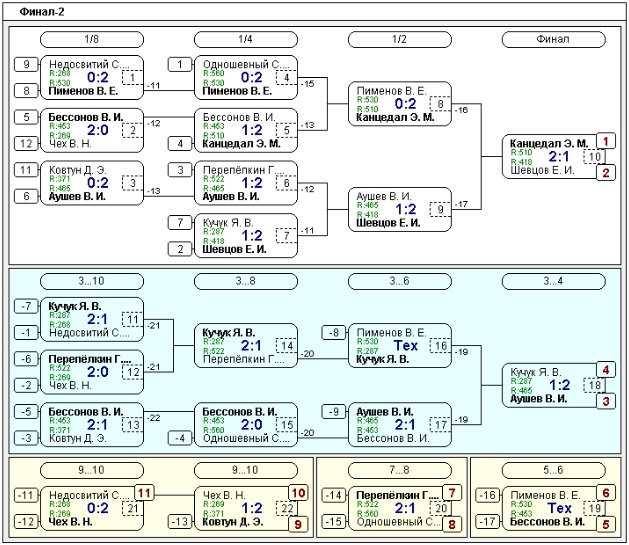Click seed box -16 beside Пименов
Image resolution: width=629 pixels, height=545 pixels.
tap(488, 495)
